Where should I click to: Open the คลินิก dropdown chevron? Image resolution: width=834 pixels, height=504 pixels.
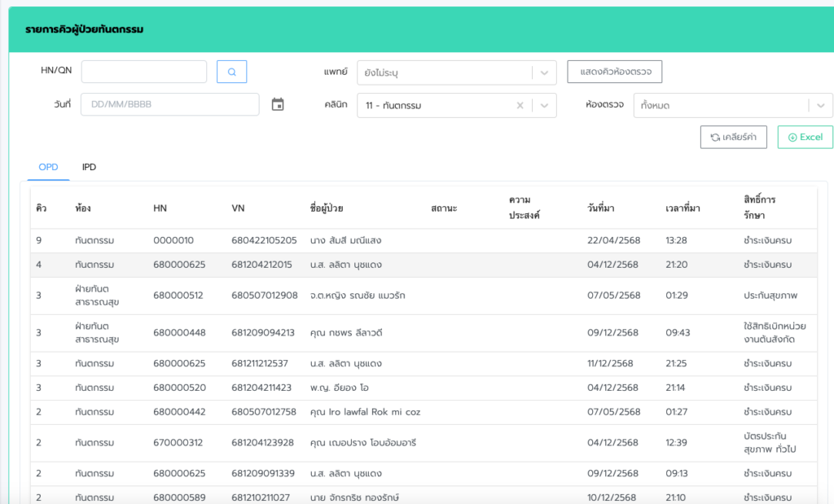[x=544, y=105]
